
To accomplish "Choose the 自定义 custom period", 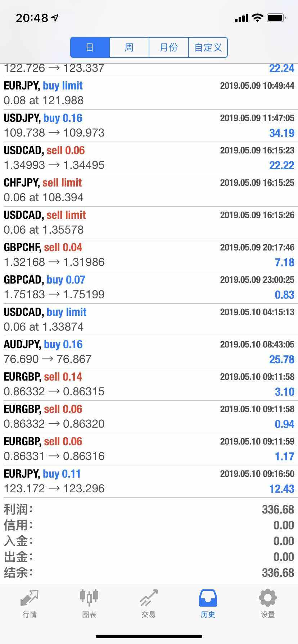I will (208, 47).
